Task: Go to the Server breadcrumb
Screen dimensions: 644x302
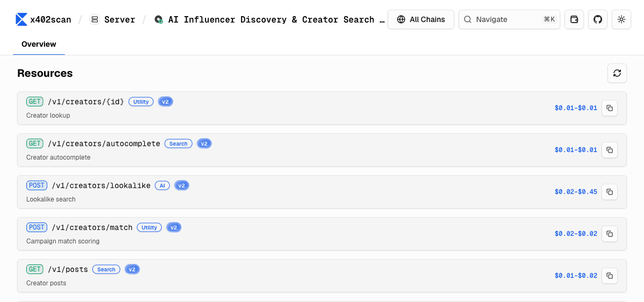Action: tap(112, 19)
